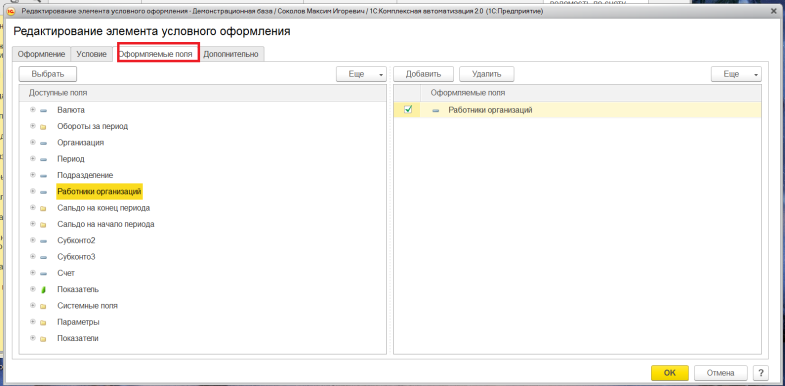
Task: Click the field icon beside Субконто3
Action: pos(43,257)
